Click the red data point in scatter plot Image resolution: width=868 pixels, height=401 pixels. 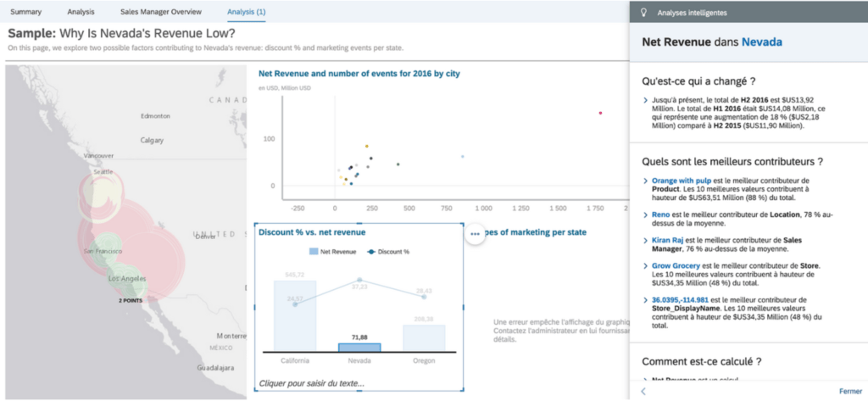(x=600, y=113)
